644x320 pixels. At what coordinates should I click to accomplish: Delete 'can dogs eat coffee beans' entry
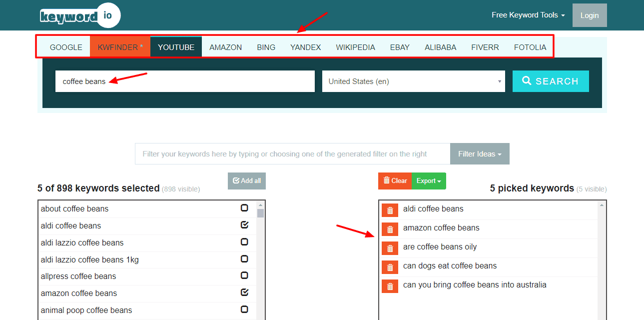(390, 267)
